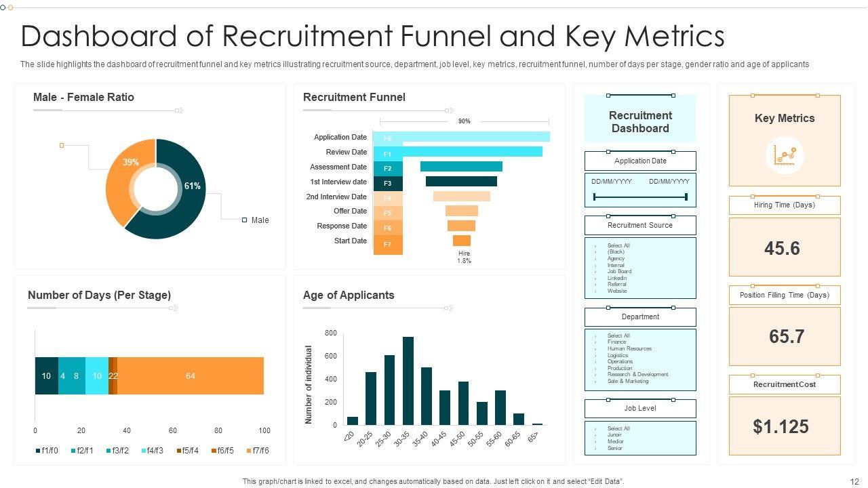Click the Hire 1.8% funnel label

coord(464,257)
